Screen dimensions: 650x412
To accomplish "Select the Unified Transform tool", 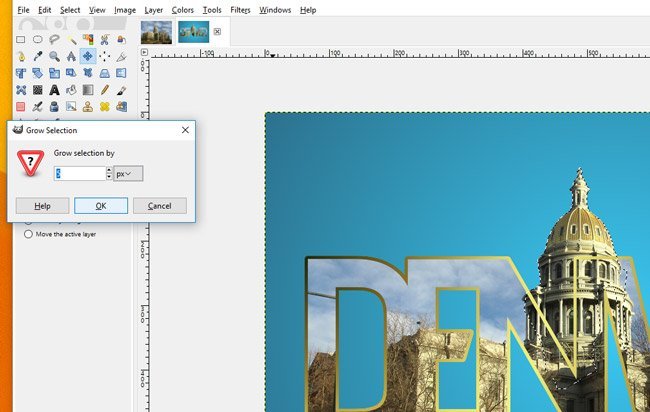I will tap(21, 73).
